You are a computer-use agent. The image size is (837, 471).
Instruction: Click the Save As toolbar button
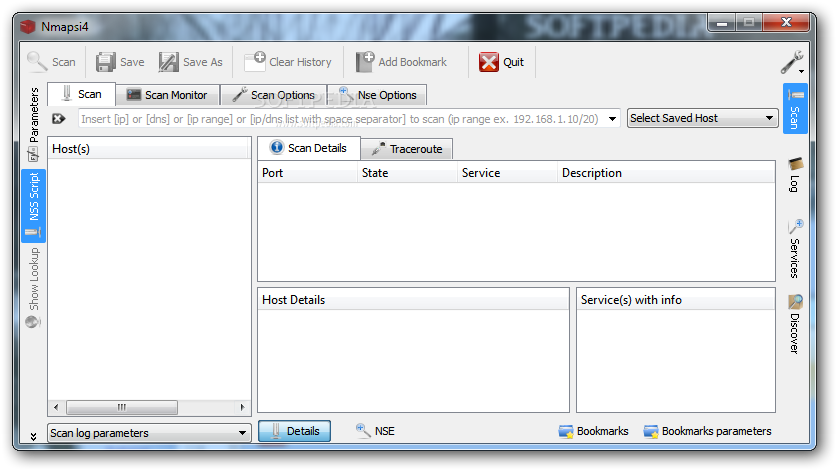point(191,62)
